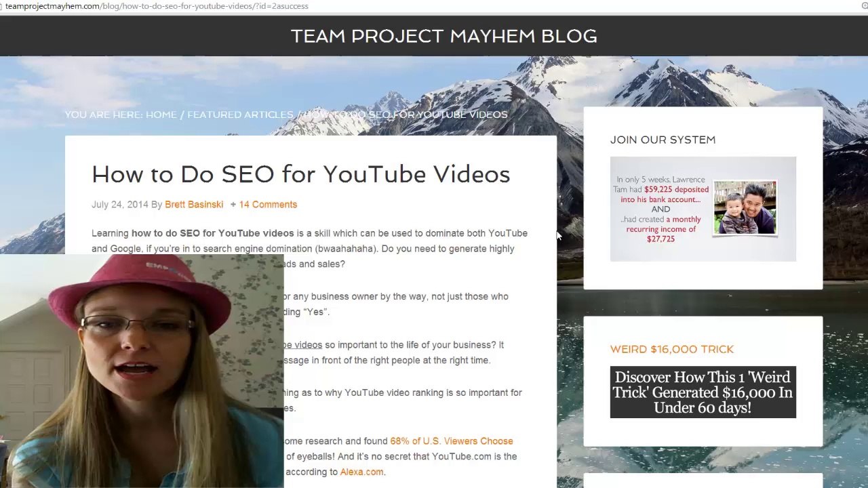Screen dimensions: 868x488
Task: Click the browser address bar URL
Action: pos(157,6)
